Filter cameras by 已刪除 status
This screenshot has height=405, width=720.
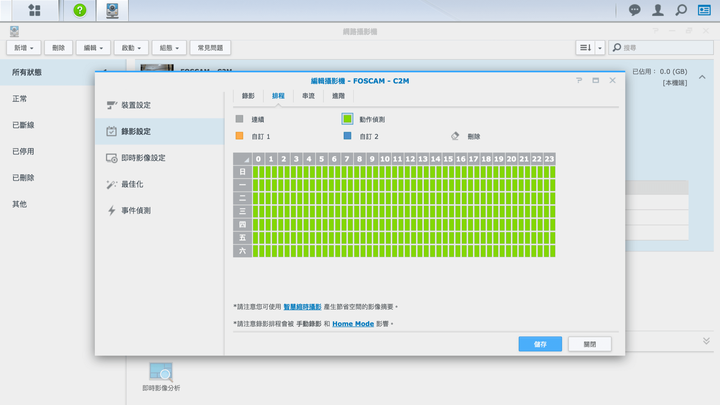[63, 178]
